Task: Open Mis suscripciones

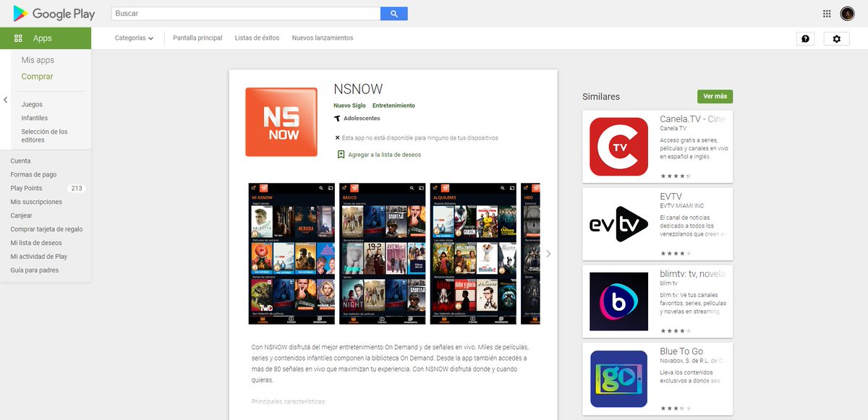Action: 36,202
